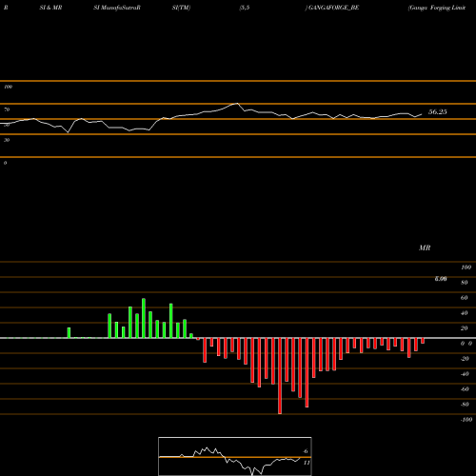Click the RSI axis label 30

(x=7, y=140)
